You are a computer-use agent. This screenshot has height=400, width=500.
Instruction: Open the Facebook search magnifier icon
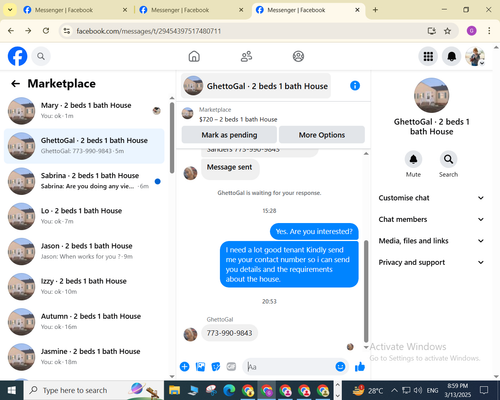(x=41, y=56)
